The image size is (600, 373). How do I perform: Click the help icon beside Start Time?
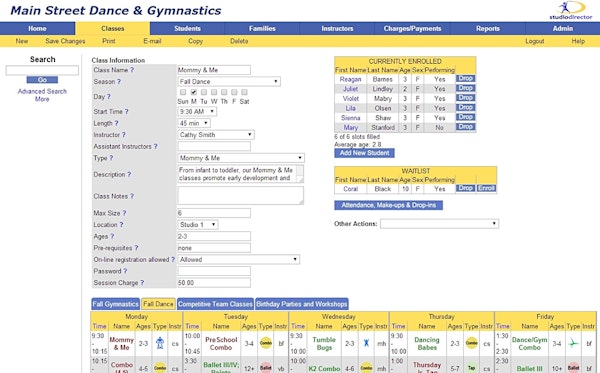pos(127,112)
